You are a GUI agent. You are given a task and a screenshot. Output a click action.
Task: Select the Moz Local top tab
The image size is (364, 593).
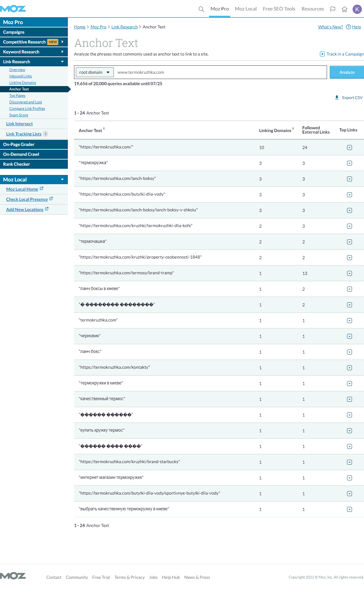(x=246, y=9)
